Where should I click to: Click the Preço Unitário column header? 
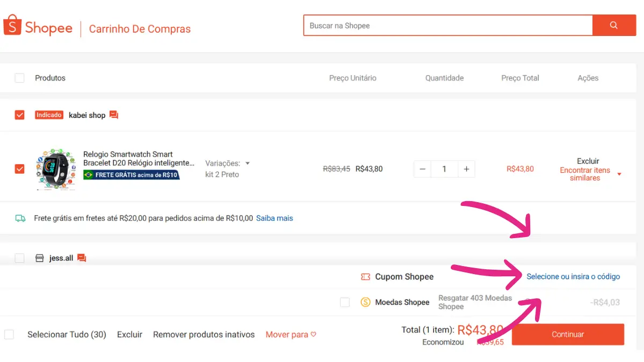(353, 78)
